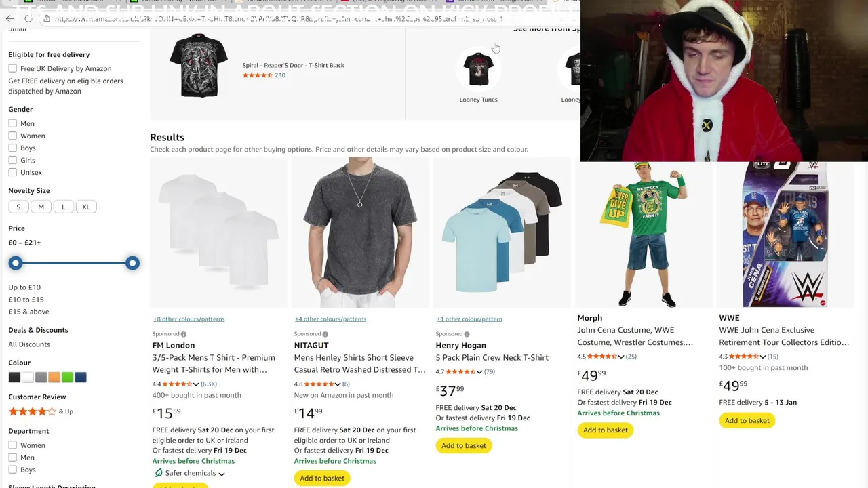Add the Morph John Cena Costume to basket
868x488 pixels.
606,430
